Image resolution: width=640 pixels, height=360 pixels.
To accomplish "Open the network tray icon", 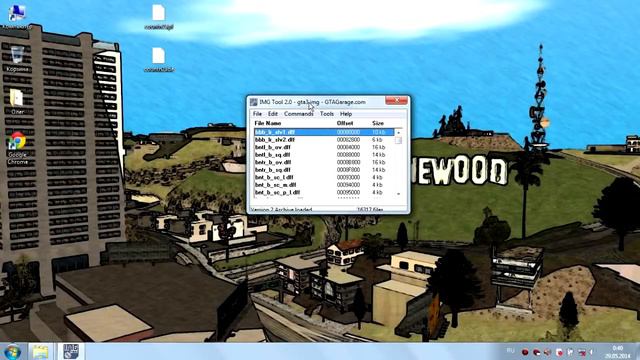I will (x=582, y=352).
